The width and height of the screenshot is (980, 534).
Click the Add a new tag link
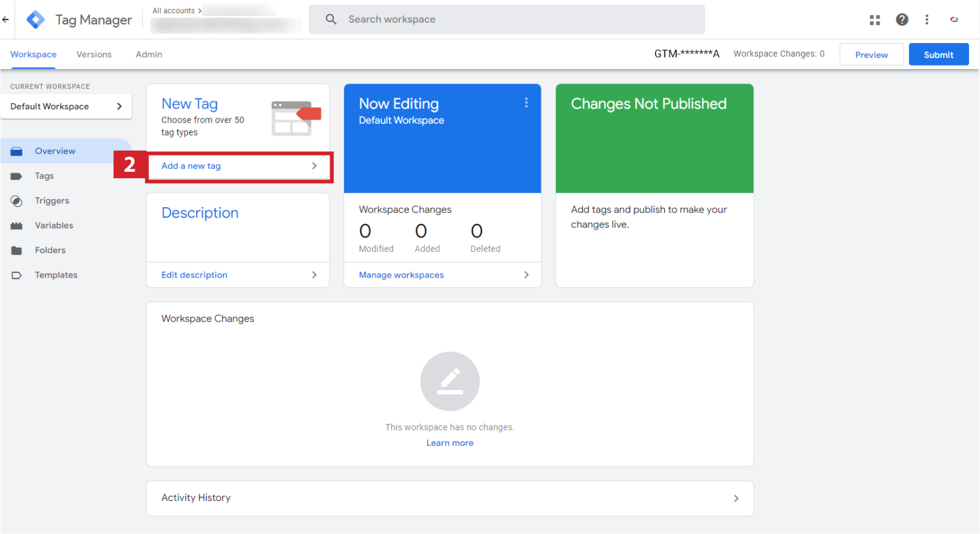pos(191,166)
